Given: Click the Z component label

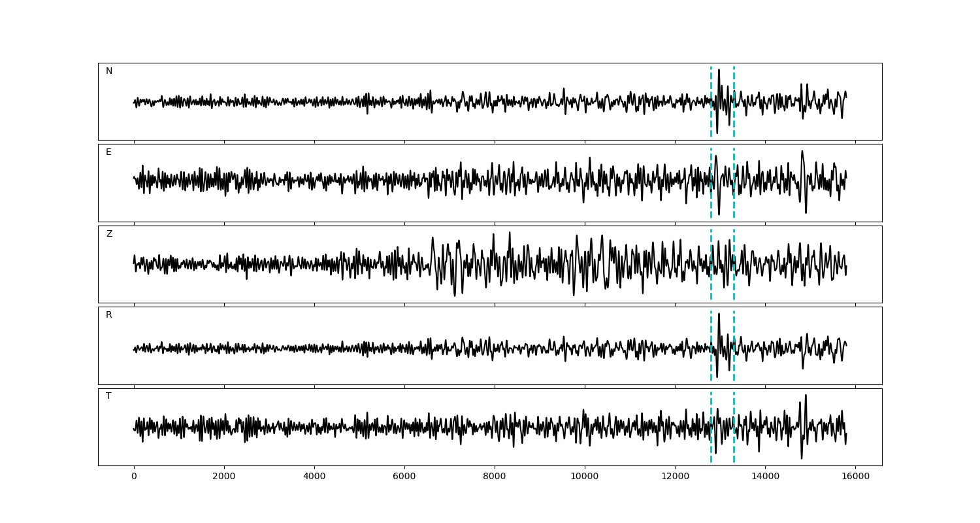Looking at the screenshot, I should coord(109,234).
